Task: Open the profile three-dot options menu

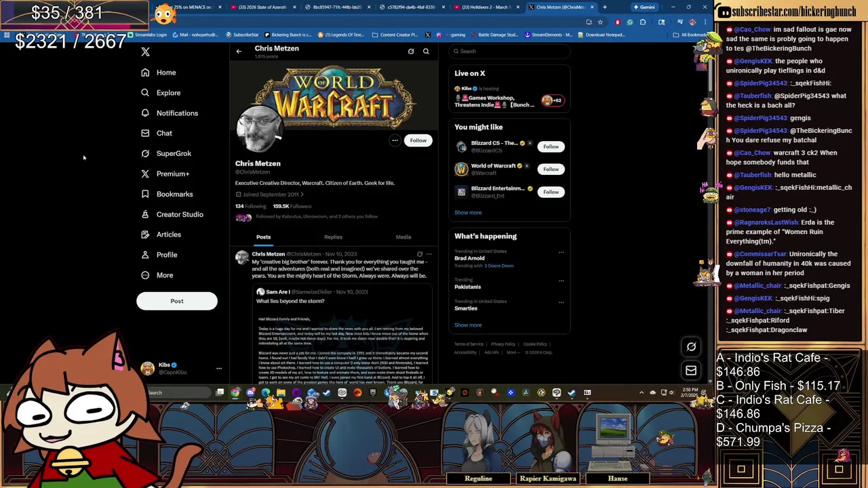Action: (395, 140)
